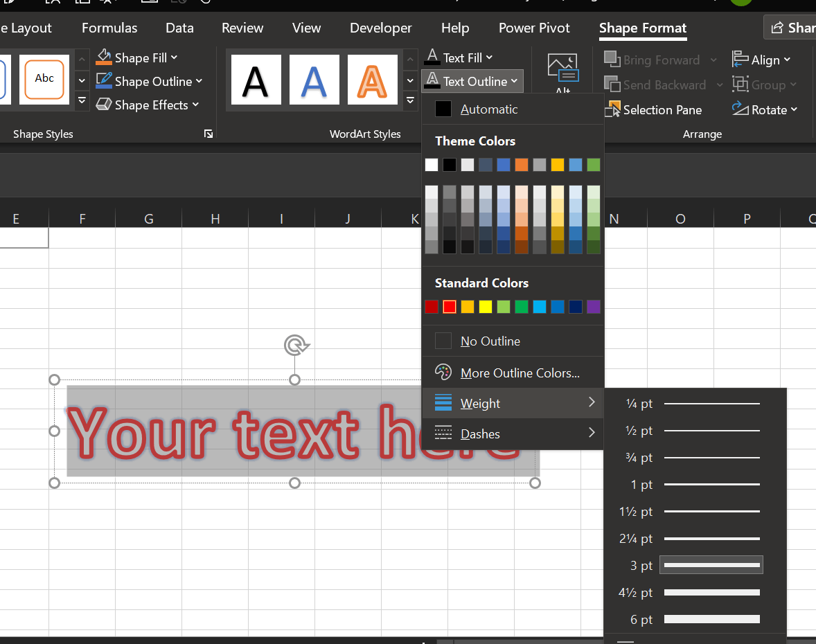
Task: Expand the WordArt Styles gallery More arrow
Action: point(410,100)
